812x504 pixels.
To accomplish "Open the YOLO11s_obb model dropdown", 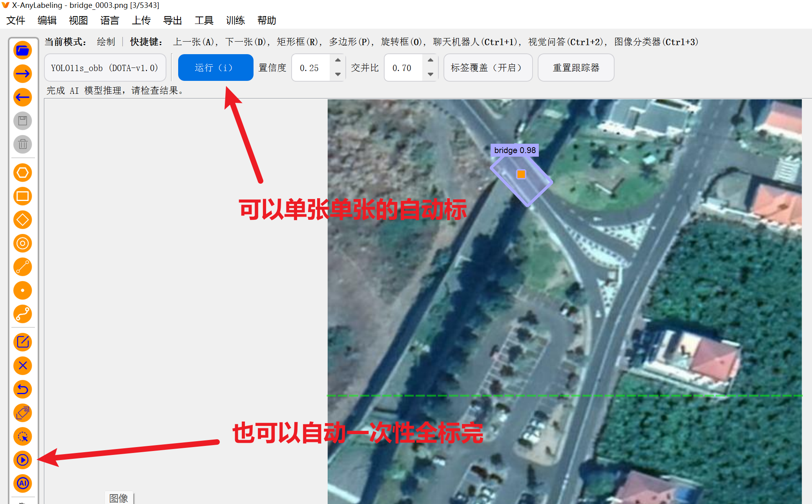I will (x=105, y=68).
